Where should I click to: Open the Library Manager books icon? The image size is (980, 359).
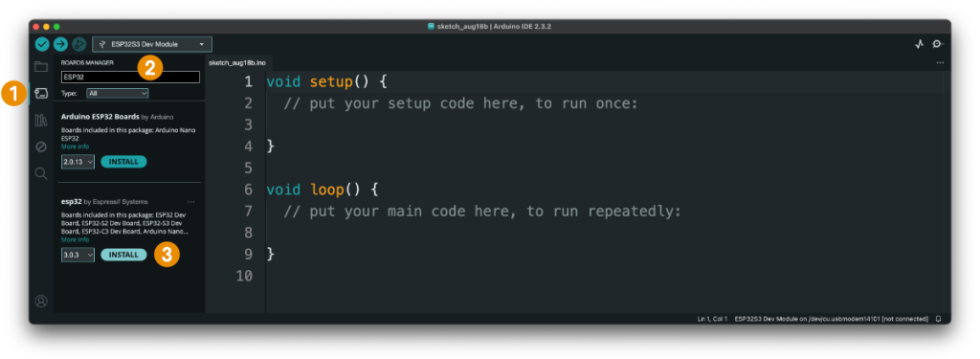click(40, 120)
